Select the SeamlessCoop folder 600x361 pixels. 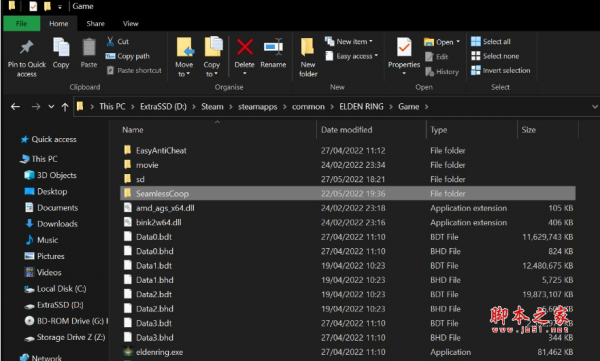pos(347,193)
